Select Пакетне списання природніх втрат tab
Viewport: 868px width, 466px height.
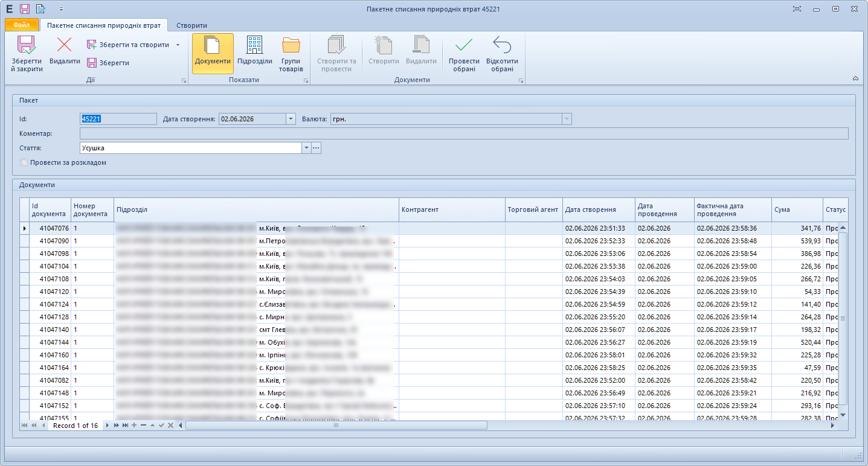(104, 25)
